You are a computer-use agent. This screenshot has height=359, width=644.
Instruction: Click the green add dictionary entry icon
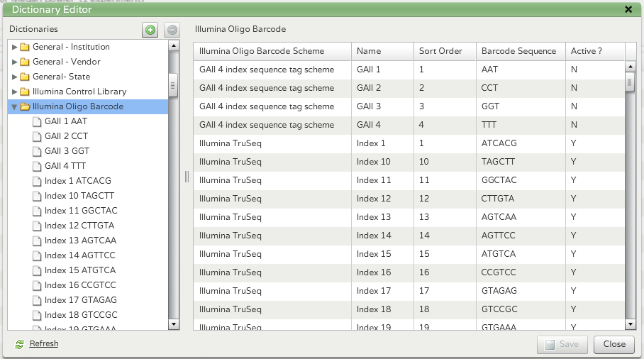click(150, 30)
